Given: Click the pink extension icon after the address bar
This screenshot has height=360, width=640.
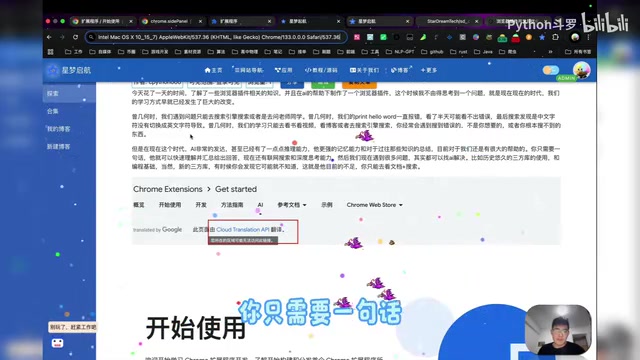Looking at the screenshot, I should click(x=357, y=37).
